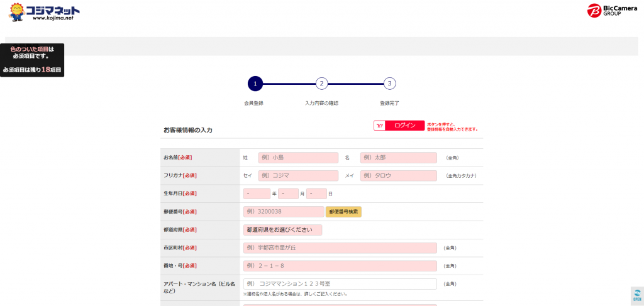Viewport: 644px width, 306px height.
Task: Open the birth month dropdown
Action: pyautogui.click(x=288, y=194)
